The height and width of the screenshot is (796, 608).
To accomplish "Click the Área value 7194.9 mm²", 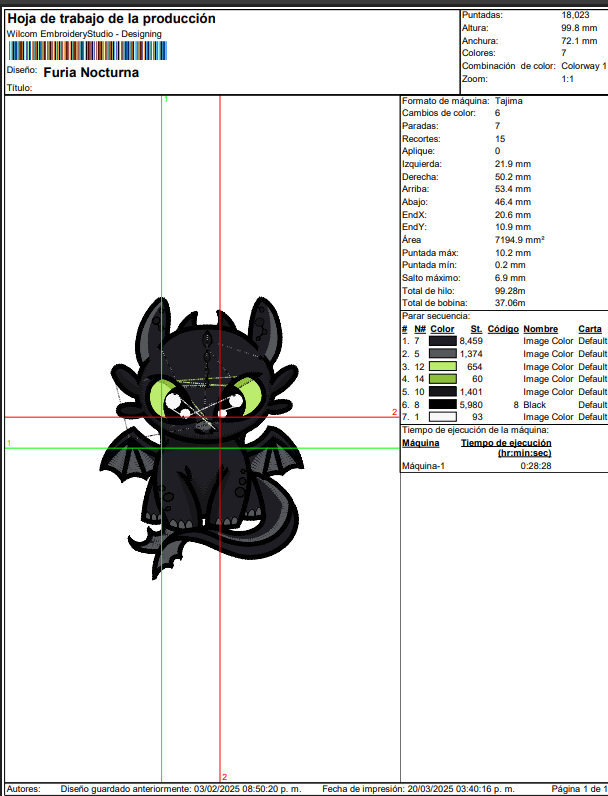I will 520,240.
